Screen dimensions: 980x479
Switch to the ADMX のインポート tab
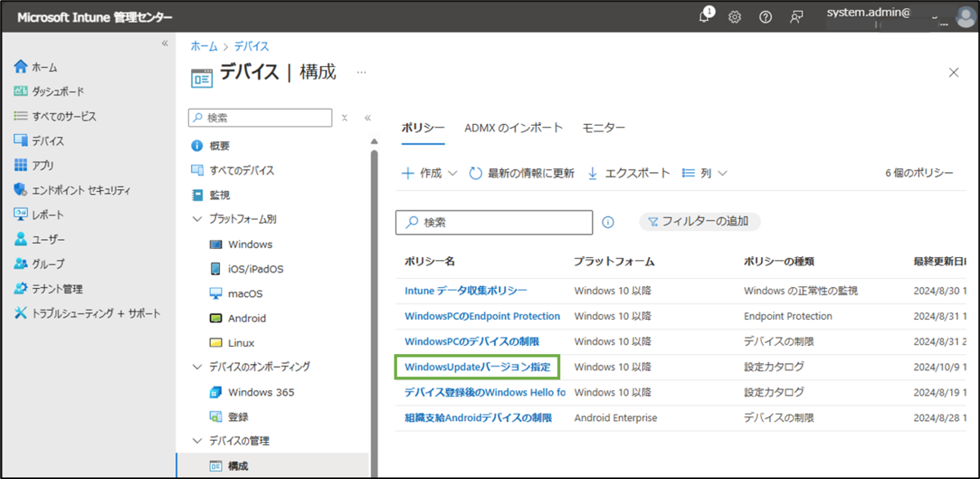pos(514,128)
